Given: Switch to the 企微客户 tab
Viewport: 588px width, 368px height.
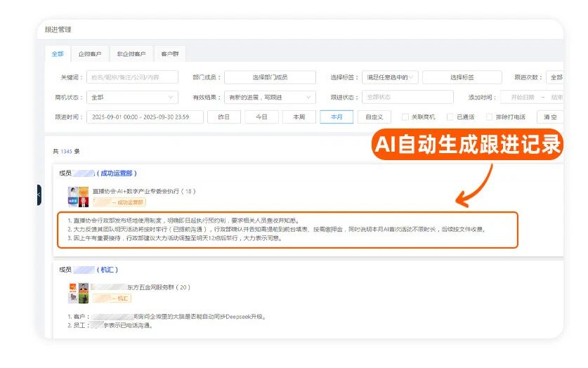Looking at the screenshot, I should pos(90,54).
